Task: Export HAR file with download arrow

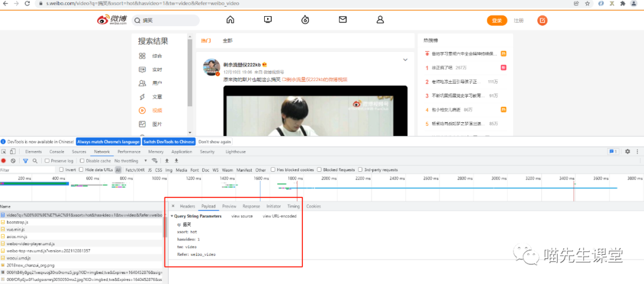Action: tap(177, 160)
